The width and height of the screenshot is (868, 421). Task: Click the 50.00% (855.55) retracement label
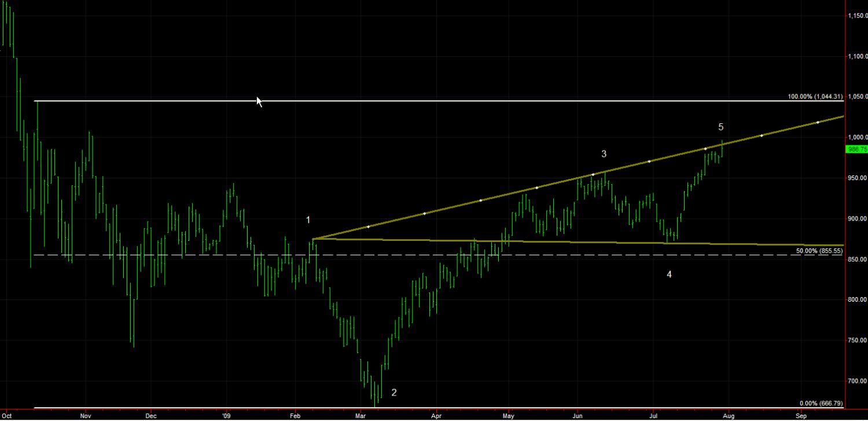click(819, 251)
